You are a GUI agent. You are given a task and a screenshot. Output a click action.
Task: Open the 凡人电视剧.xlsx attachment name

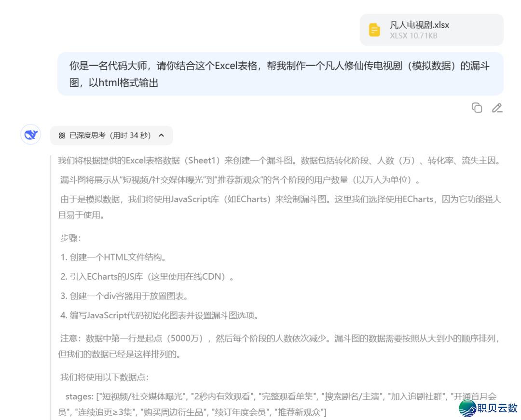click(x=419, y=25)
